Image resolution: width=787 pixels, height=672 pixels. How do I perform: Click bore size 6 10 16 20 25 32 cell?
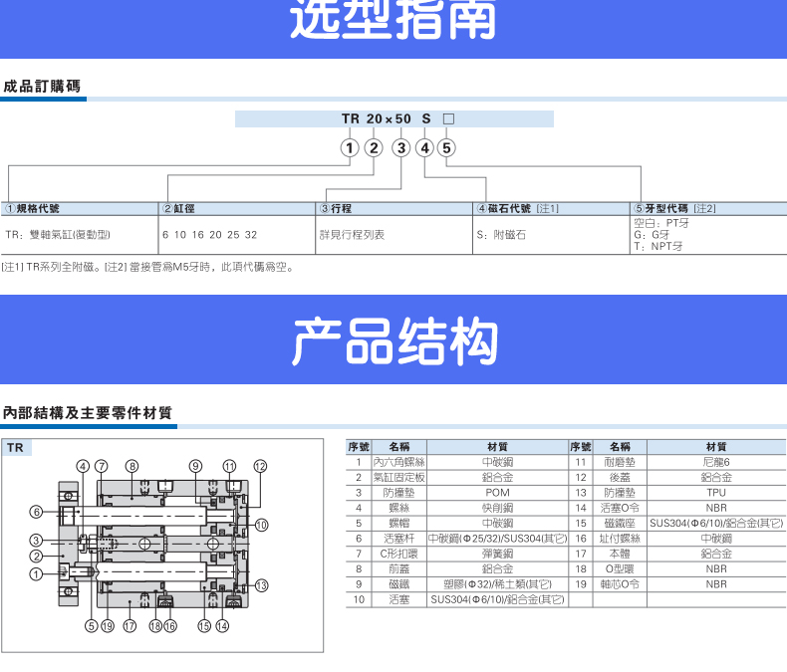coord(209,235)
